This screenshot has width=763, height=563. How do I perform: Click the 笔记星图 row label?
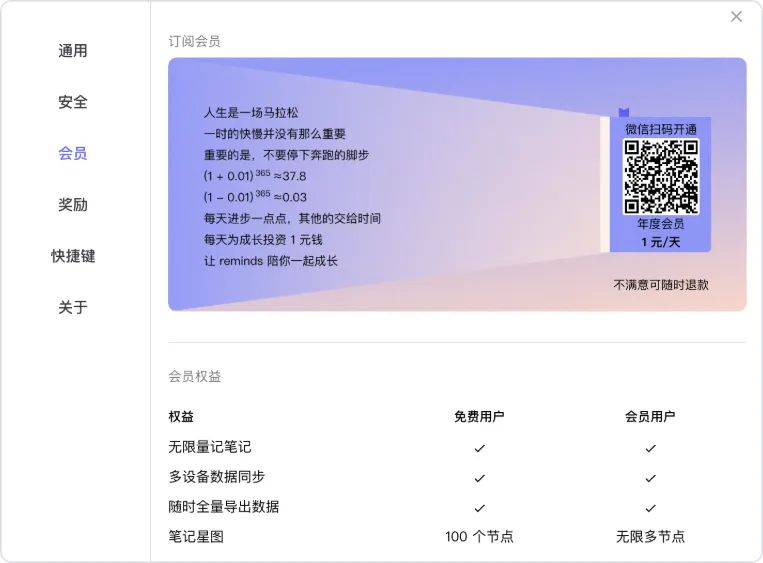pos(196,537)
